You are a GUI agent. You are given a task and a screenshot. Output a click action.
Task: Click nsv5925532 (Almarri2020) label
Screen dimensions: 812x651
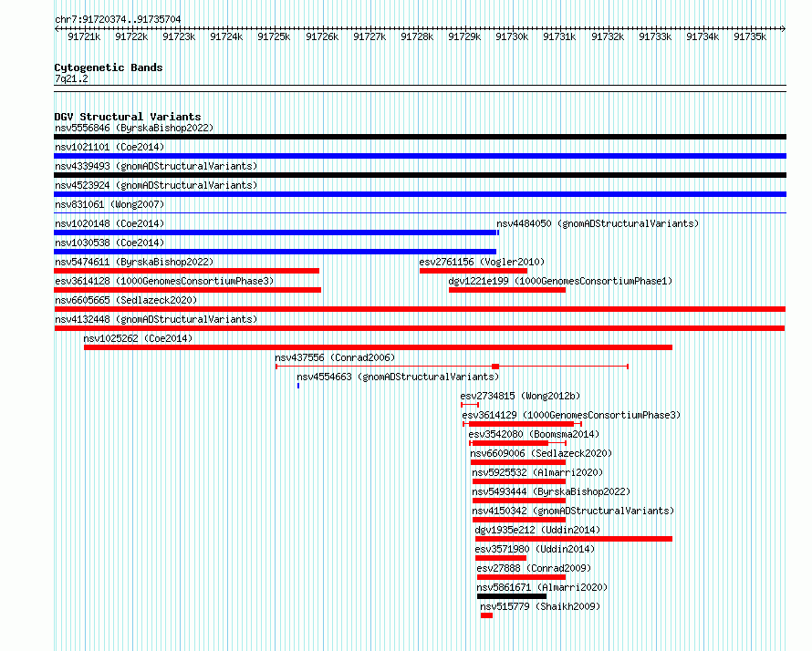(x=537, y=472)
